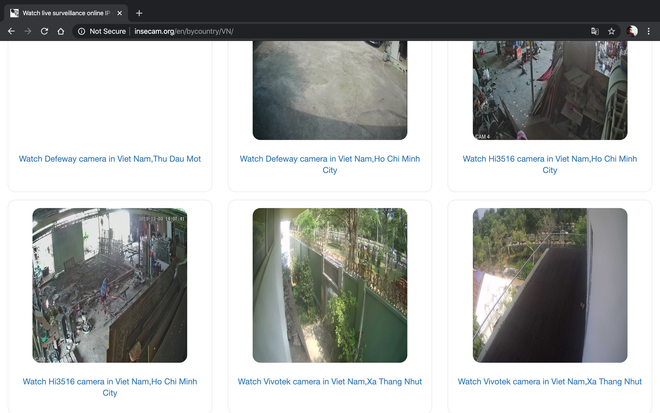The height and width of the screenshot is (413, 660).
Task: Open the Chrome three-dot menu
Action: coord(649,31)
